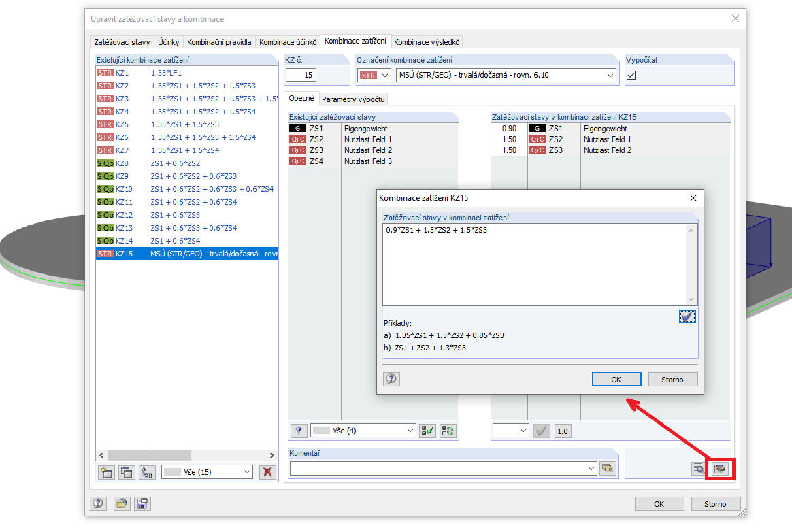Open the Kombinační pravidla tab

tap(219, 42)
